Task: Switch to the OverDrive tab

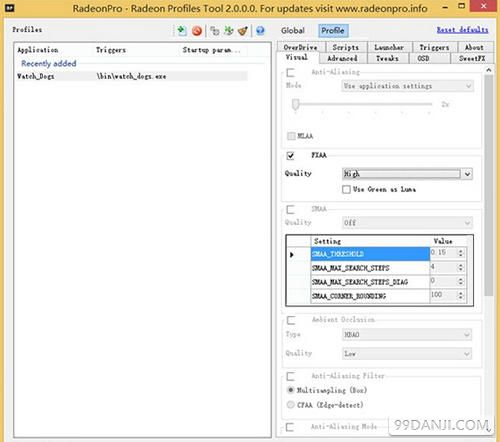Action: click(301, 47)
